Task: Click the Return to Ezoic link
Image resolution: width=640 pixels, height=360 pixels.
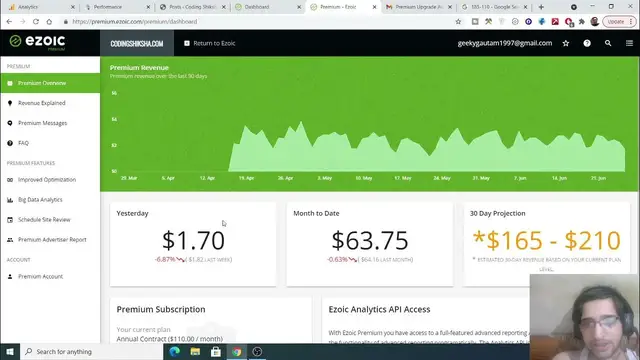Action: pos(209,43)
